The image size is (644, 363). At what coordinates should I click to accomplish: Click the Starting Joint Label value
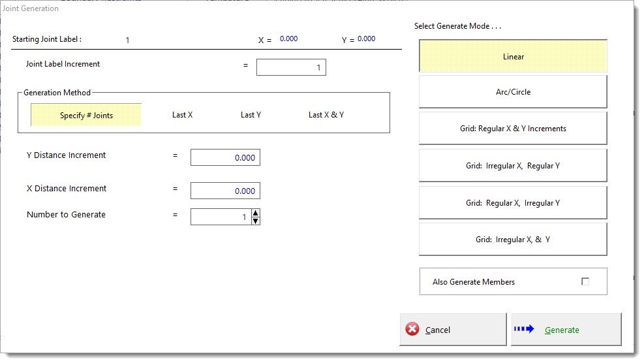pyautogui.click(x=127, y=40)
